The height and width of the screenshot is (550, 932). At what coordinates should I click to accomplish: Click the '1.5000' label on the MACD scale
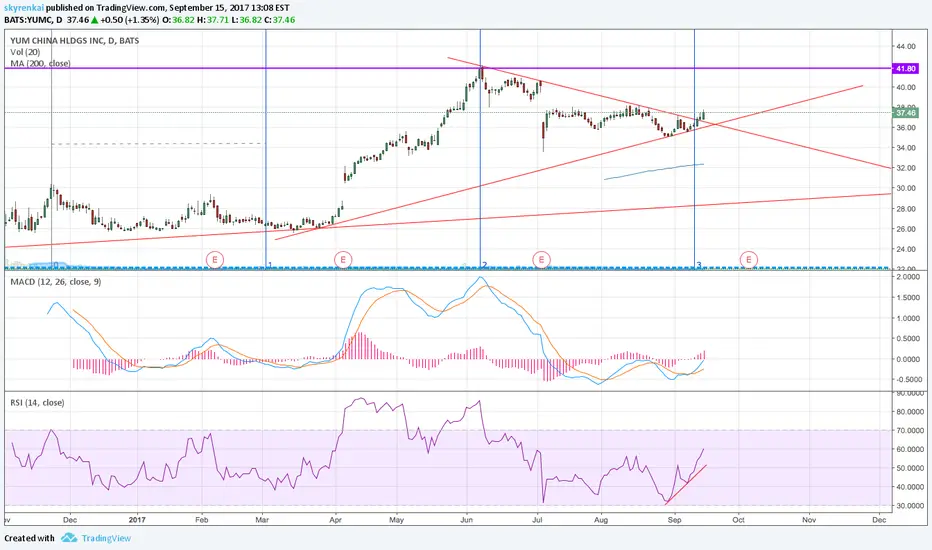[908, 297]
